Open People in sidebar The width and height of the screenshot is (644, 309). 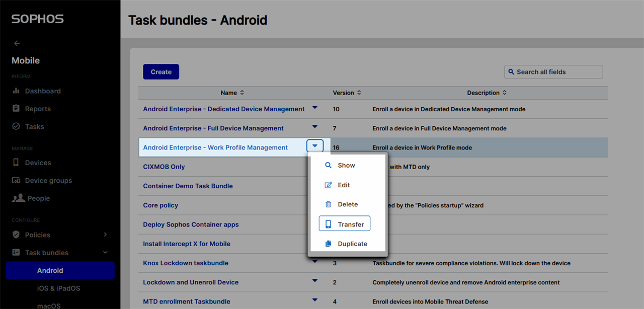click(x=39, y=198)
